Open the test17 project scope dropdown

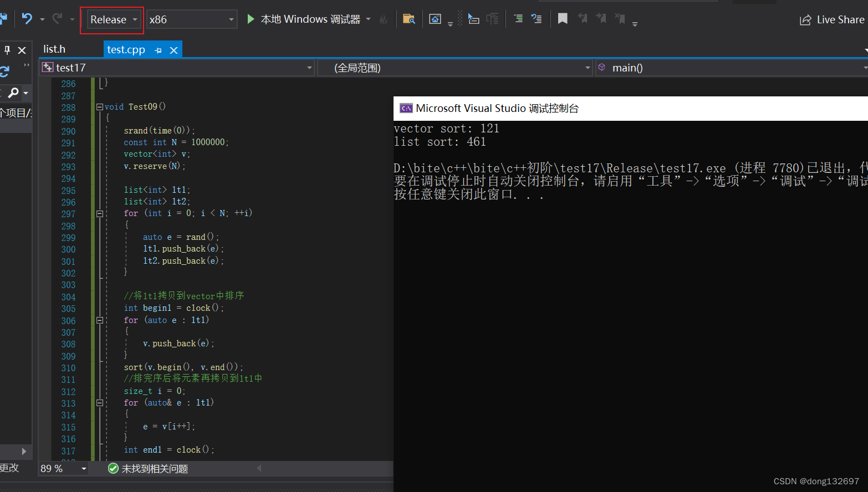(177, 68)
